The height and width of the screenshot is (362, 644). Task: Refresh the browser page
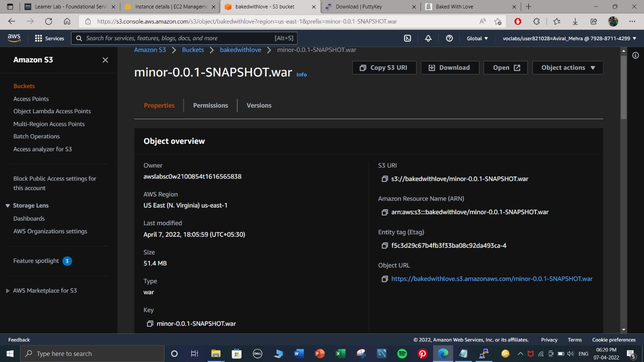48,21
